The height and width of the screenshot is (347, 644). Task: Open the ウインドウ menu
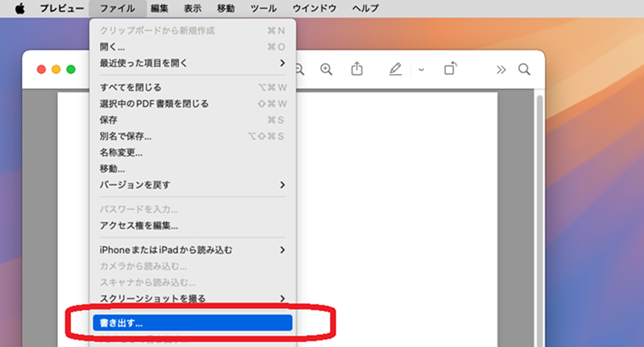coord(314,8)
